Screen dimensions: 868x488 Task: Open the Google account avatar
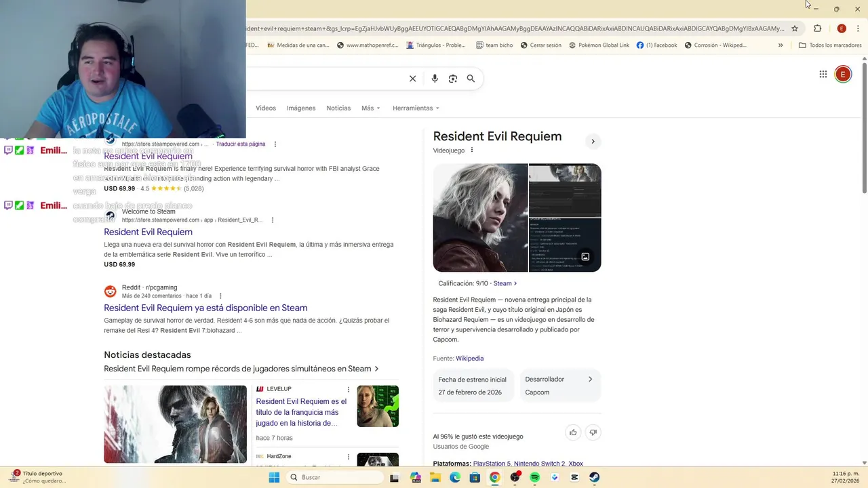point(843,75)
